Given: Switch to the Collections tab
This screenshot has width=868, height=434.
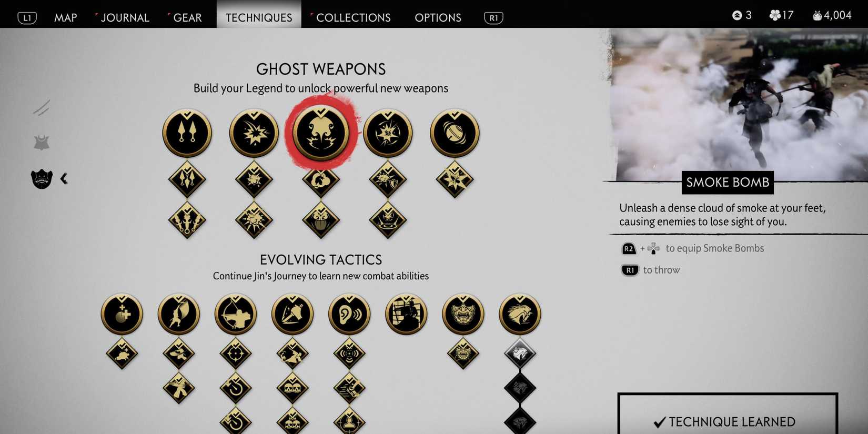Looking at the screenshot, I should point(353,17).
